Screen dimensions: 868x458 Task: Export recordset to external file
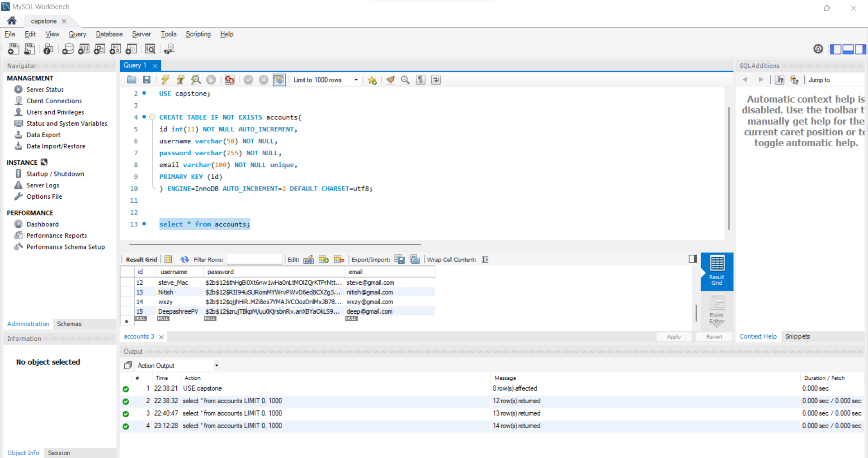click(x=400, y=259)
